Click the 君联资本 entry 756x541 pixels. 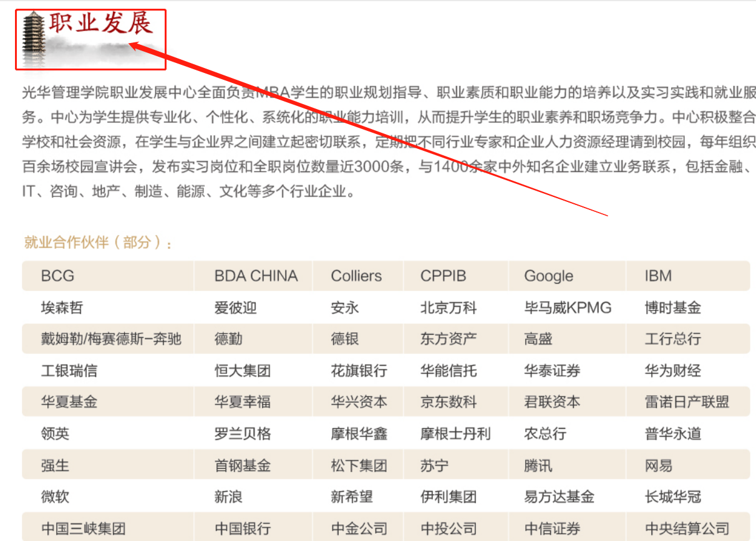point(553,402)
